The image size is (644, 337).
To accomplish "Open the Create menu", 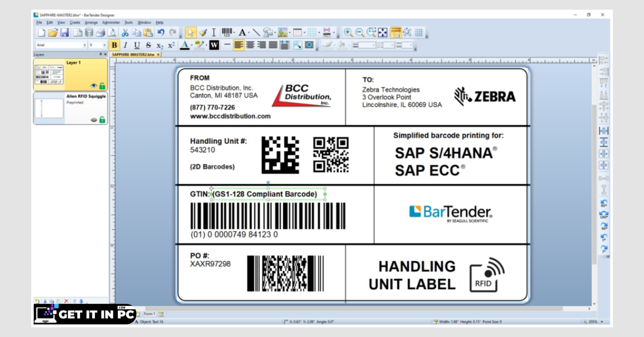I will [x=75, y=23].
